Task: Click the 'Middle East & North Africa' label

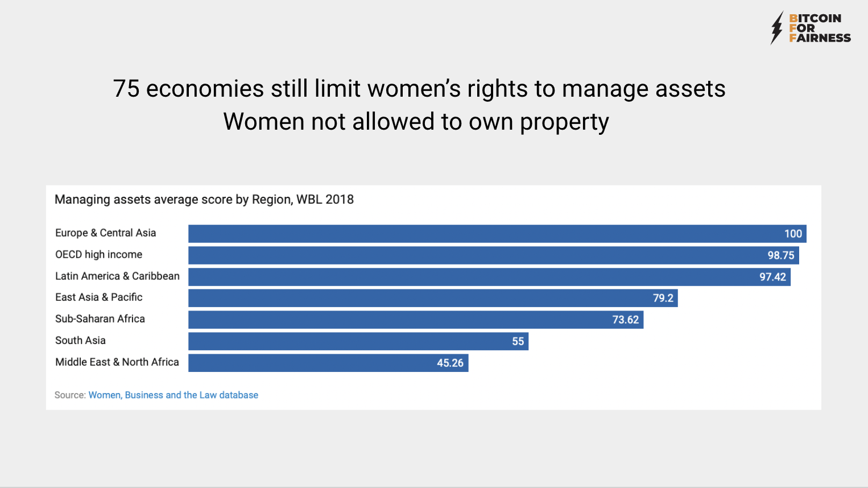Action: 117,362
